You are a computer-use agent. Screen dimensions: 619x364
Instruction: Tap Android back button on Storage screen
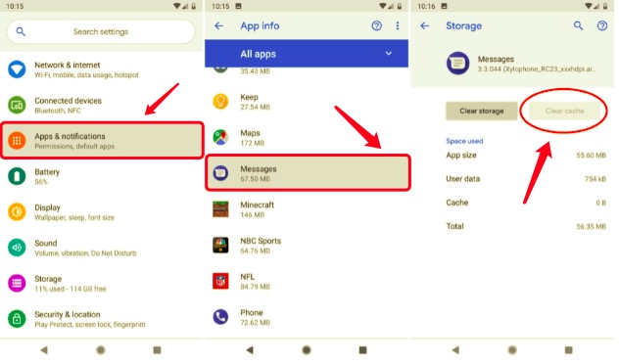[455, 349]
